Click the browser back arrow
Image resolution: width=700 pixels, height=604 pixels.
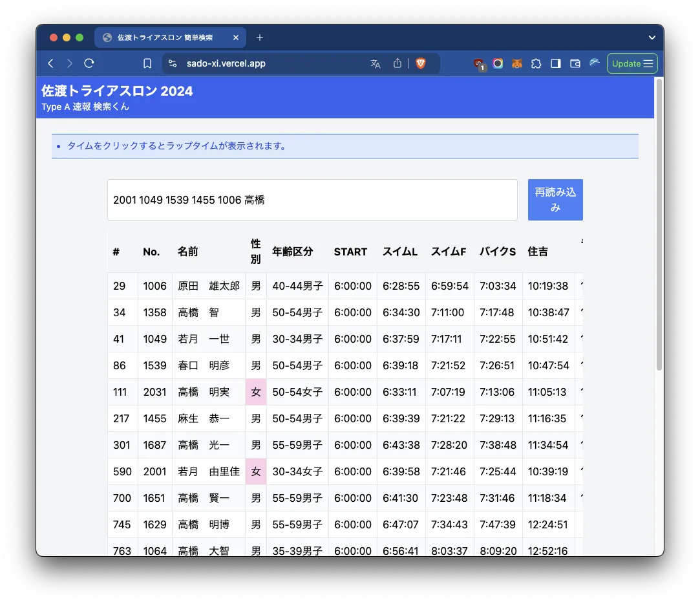pyautogui.click(x=50, y=63)
